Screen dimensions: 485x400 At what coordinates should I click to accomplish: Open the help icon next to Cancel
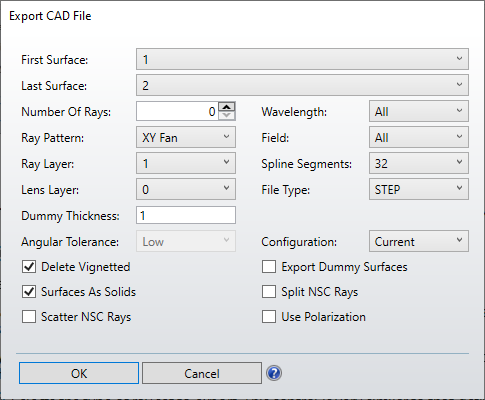[274, 373]
